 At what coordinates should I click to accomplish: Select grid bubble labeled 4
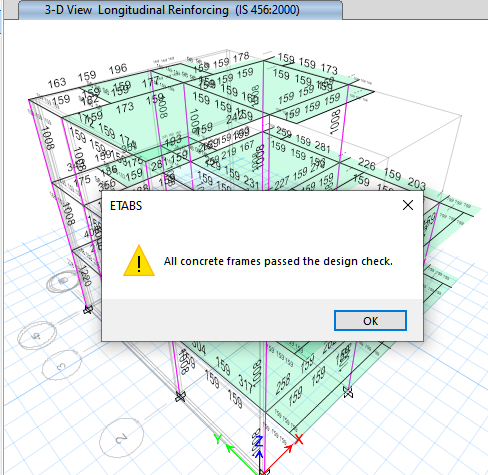tap(37, 336)
